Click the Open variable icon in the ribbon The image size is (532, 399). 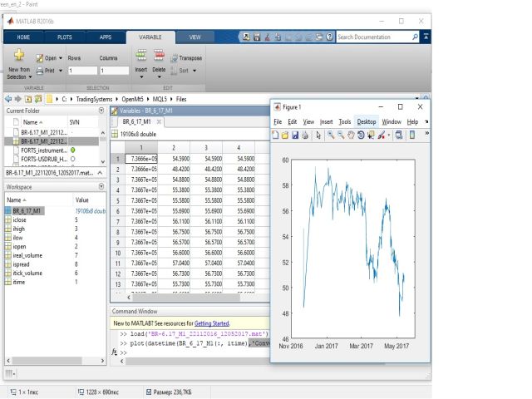click(40, 58)
